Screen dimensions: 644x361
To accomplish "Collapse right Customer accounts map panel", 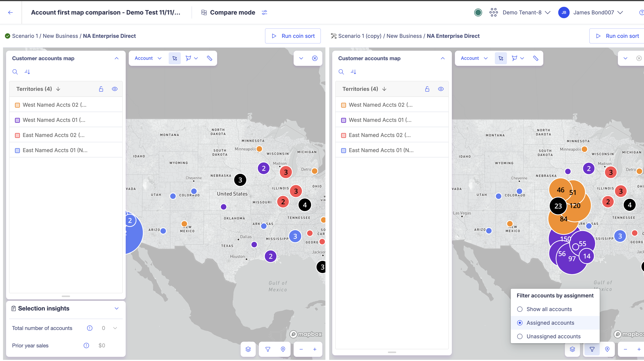I will coord(443,58).
